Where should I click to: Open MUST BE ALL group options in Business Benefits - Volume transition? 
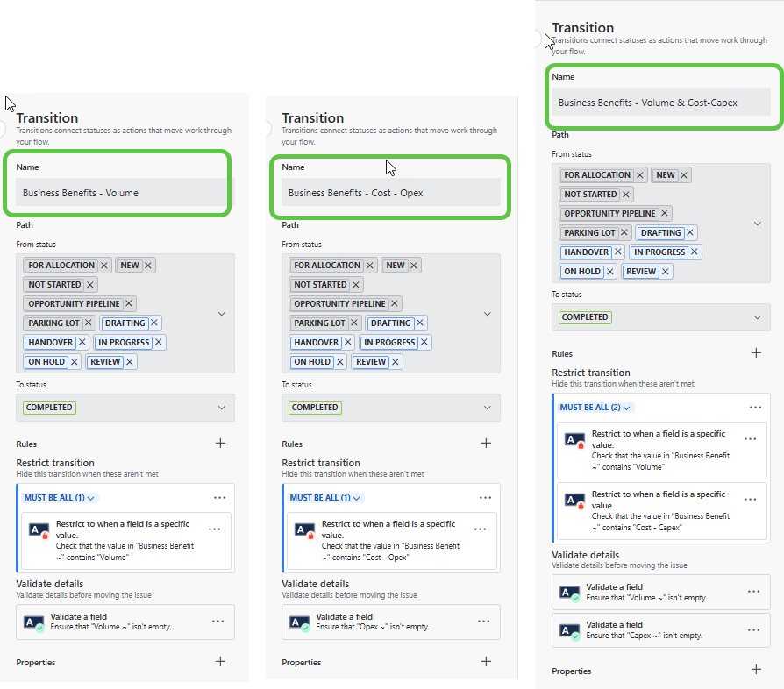(x=220, y=498)
